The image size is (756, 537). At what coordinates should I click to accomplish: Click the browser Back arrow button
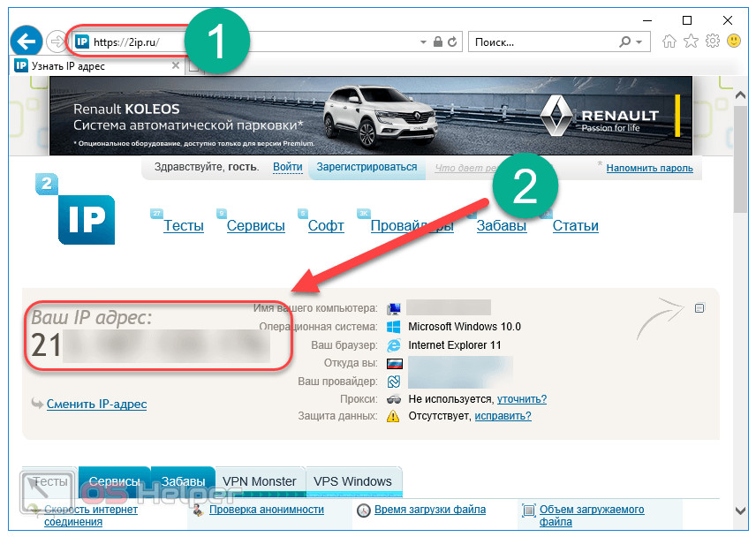click(x=26, y=41)
